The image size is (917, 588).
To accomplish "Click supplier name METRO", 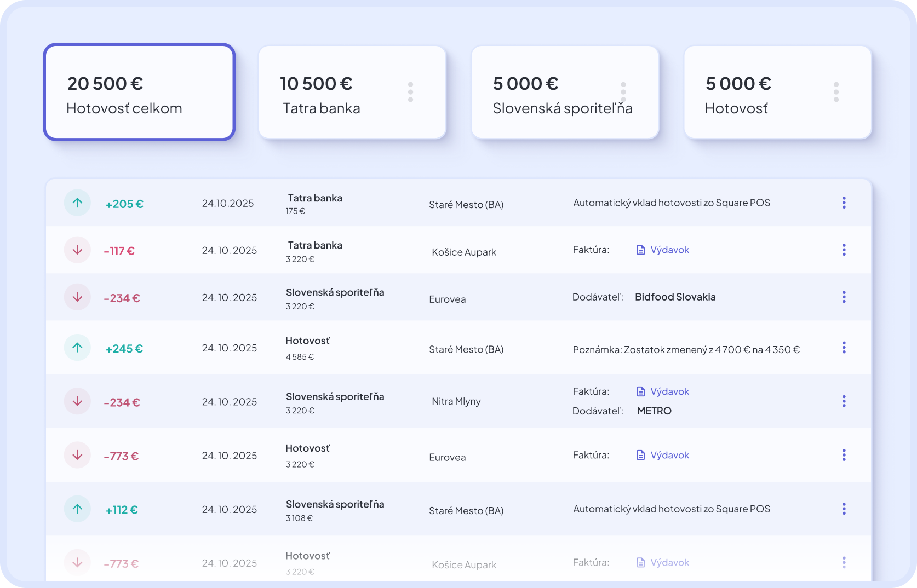I will coord(654,411).
